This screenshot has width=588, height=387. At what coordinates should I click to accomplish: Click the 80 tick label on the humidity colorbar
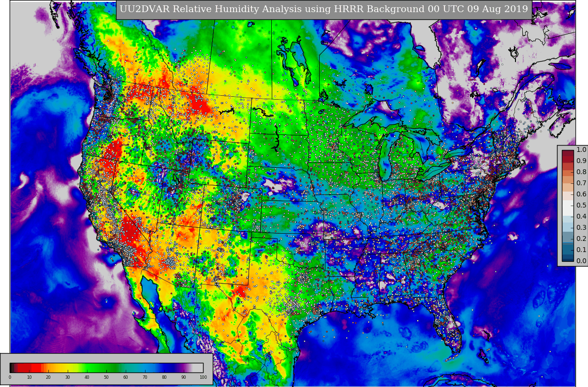point(164,377)
